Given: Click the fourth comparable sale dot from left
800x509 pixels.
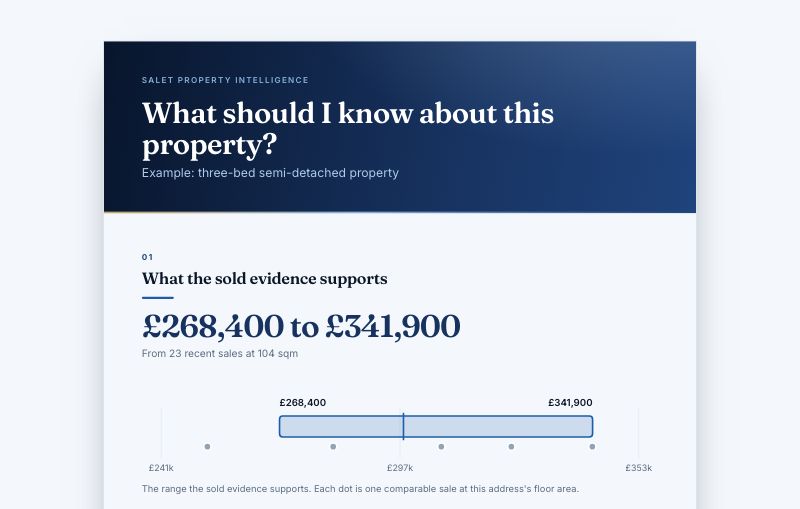Looking at the screenshot, I should point(511,446).
